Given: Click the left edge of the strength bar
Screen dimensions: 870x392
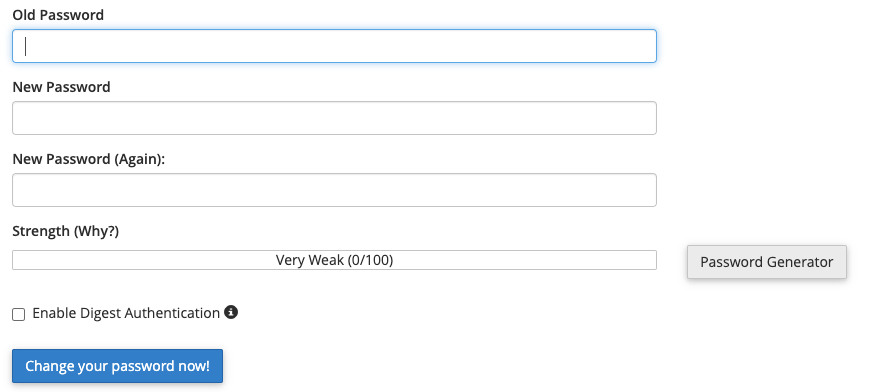Looking at the screenshot, I should [18, 260].
